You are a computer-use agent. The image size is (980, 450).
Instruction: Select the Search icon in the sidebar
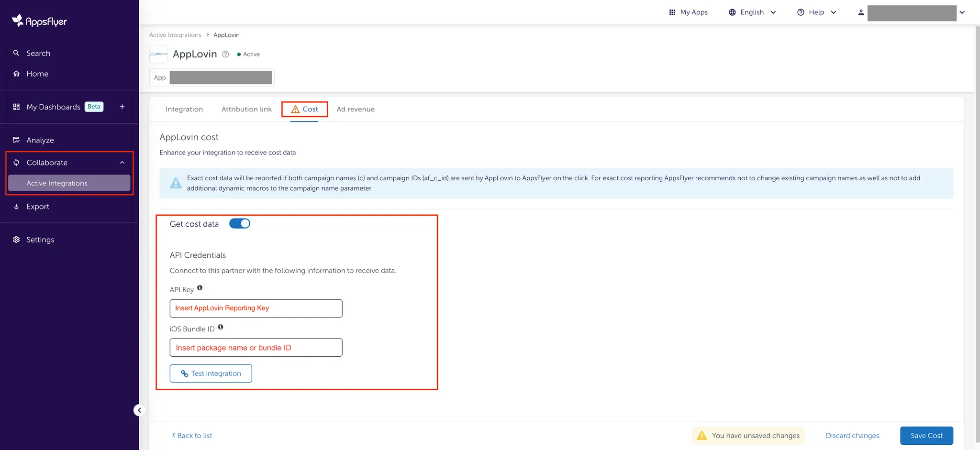pyautogui.click(x=16, y=53)
